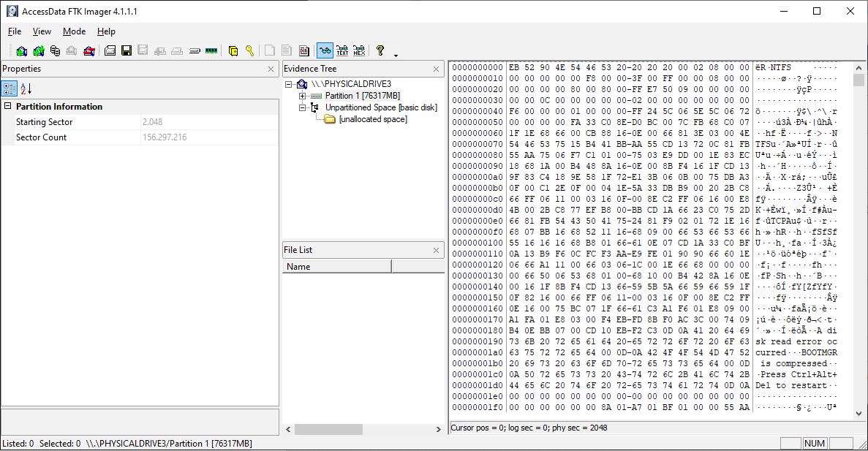Click the Add Evidence Item toolbar icon

coord(22,51)
